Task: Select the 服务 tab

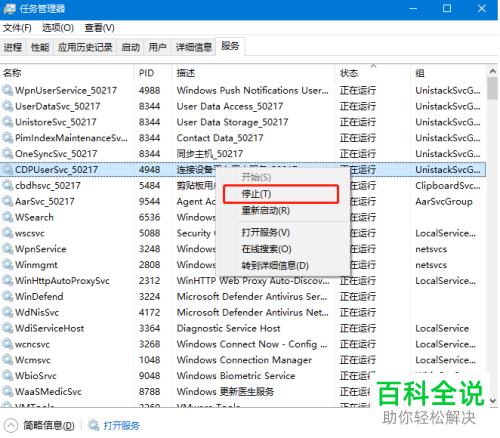Action: (x=230, y=46)
